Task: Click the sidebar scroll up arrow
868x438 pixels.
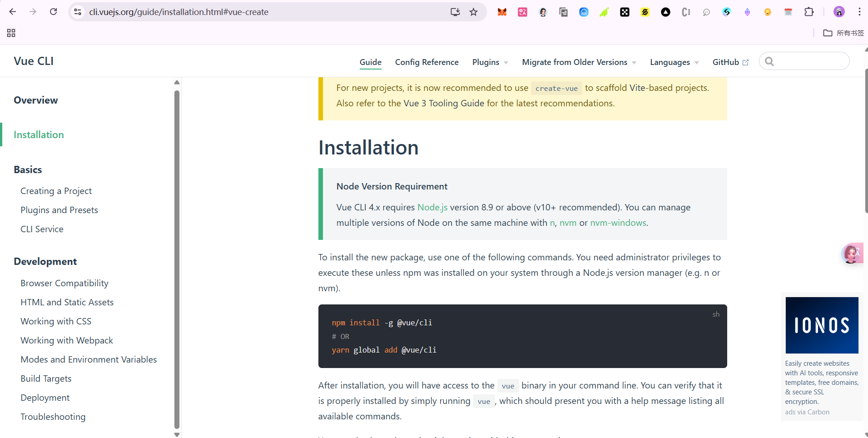Action: click(x=177, y=82)
